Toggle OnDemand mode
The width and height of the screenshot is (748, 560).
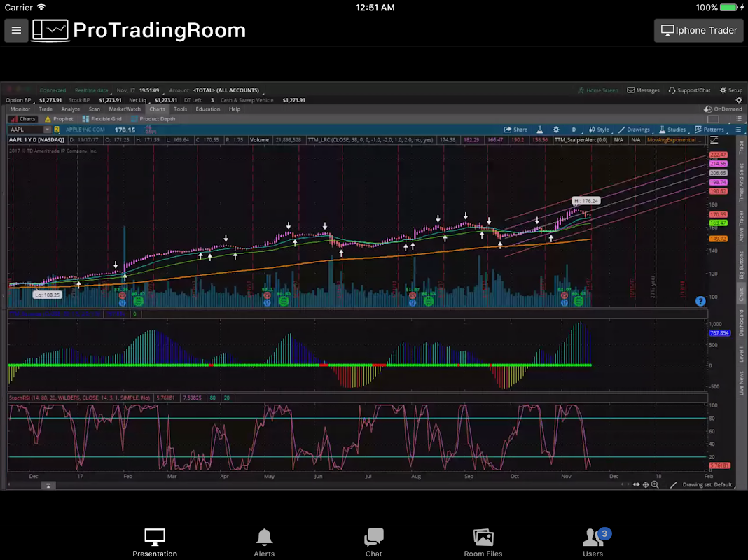click(723, 109)
